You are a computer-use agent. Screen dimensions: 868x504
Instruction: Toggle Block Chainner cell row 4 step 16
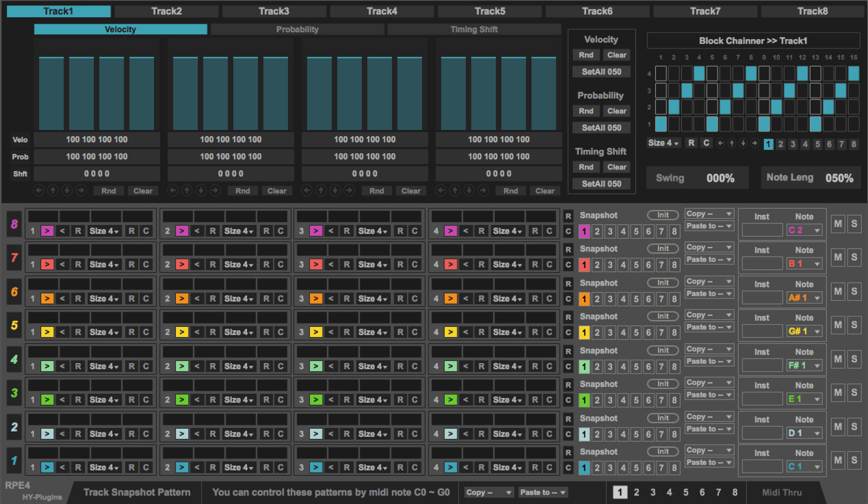tap(854, 74)
